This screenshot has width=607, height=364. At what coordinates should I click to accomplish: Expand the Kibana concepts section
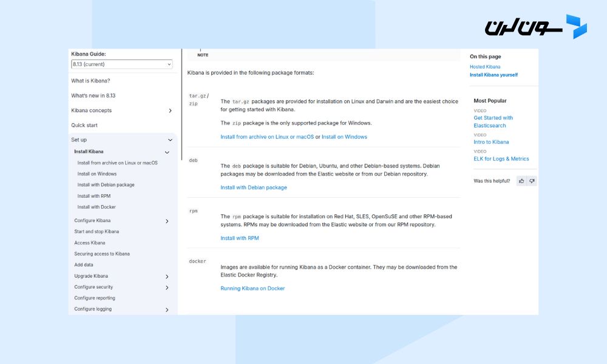[x=170, y=110]
